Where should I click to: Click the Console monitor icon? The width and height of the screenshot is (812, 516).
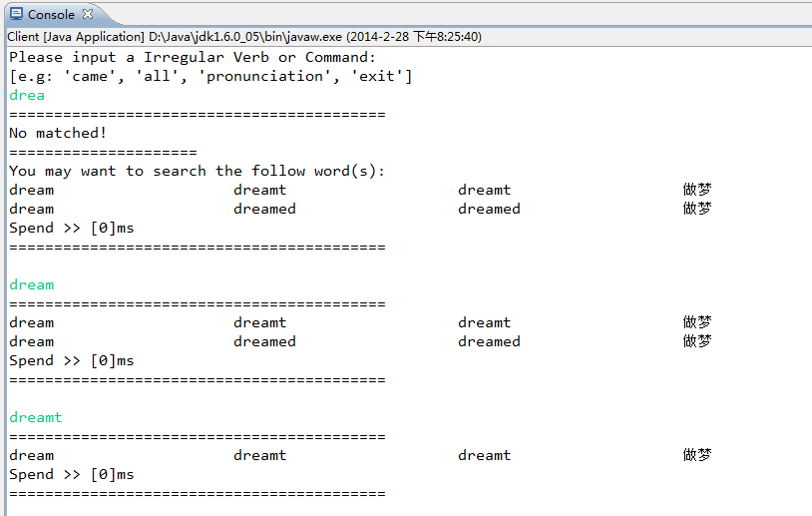coord(17,14)
